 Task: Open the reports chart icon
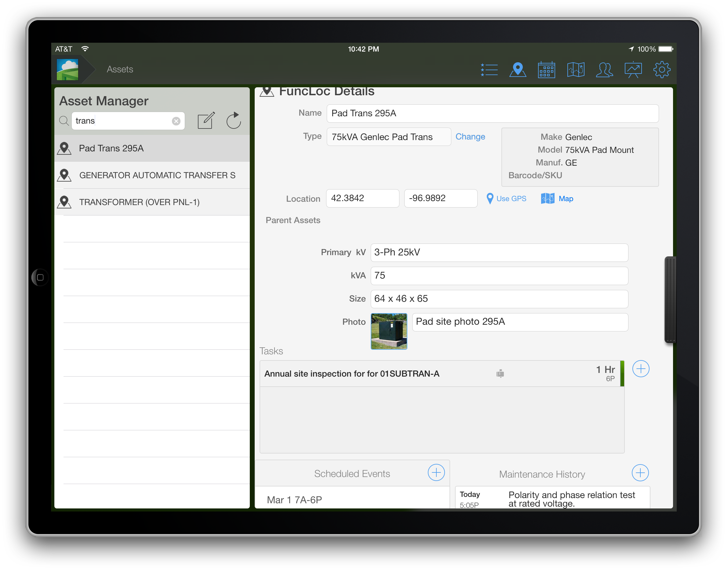pyautogui.click(x=633, y=70)
